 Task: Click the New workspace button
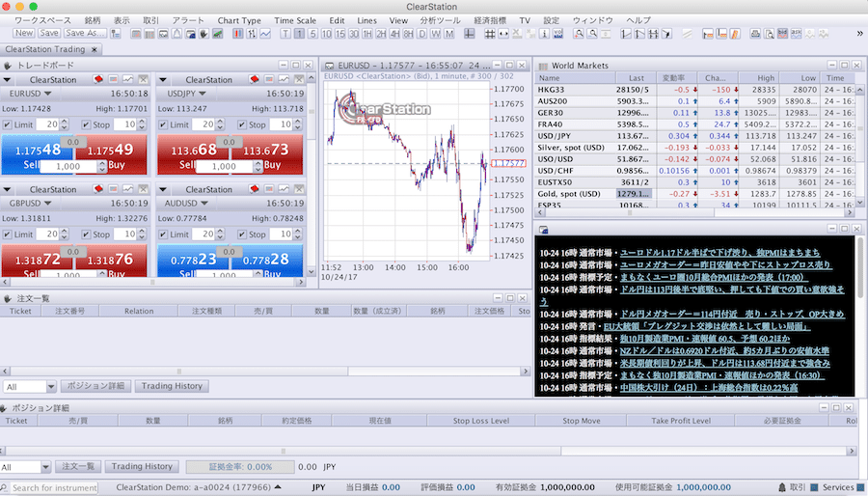pos(24,33)
